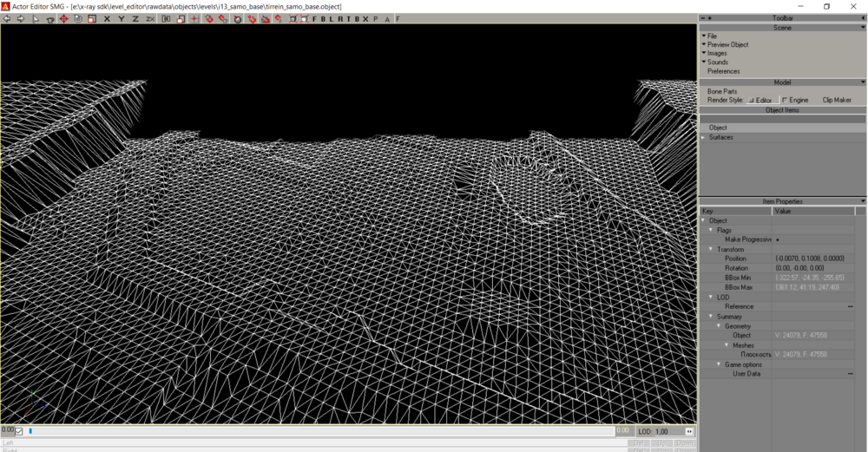Screen dimensions: 868x452
Task: Open the Clip Maker
Action: (837, 100)
